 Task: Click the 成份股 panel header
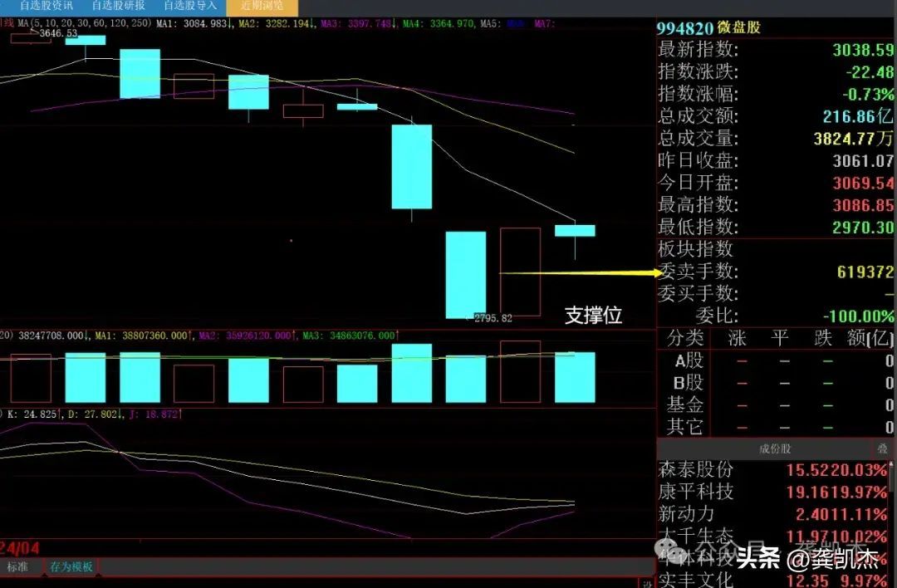click(774, 449)
